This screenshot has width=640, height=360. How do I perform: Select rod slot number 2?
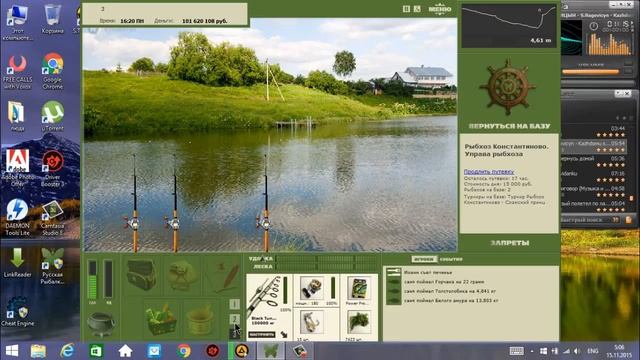[234, 319]
